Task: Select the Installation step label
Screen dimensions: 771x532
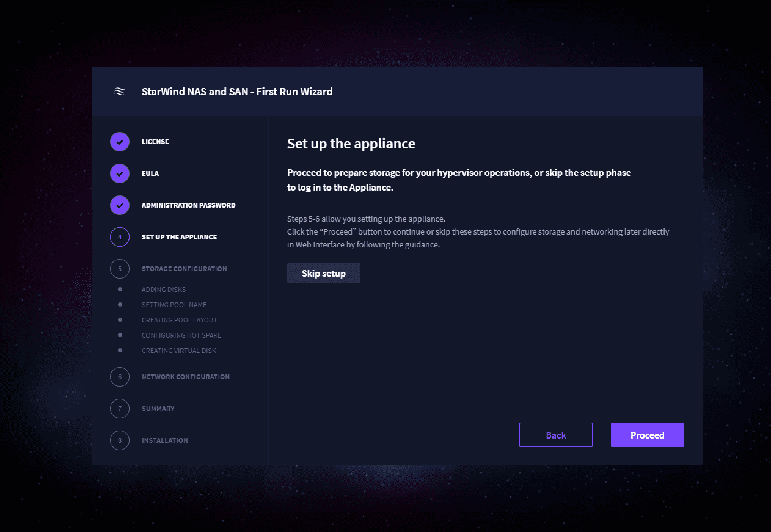Action: [164, 440]
